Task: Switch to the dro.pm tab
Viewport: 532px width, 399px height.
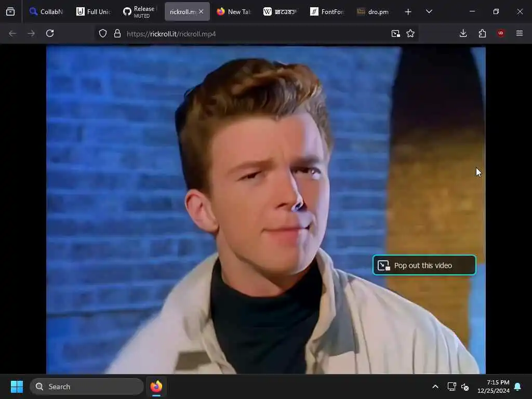Action: pyautogui.click(x=374, y=11)
